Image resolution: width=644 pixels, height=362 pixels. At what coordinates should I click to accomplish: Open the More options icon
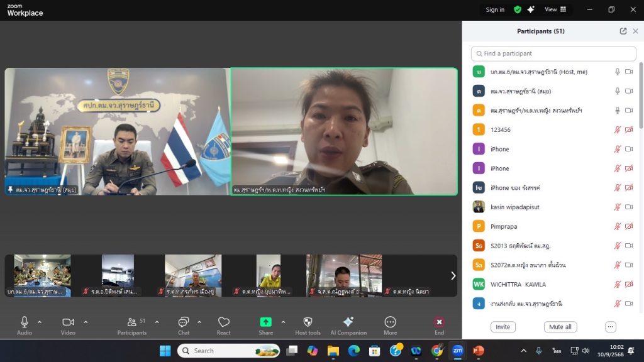click(390, 322)
